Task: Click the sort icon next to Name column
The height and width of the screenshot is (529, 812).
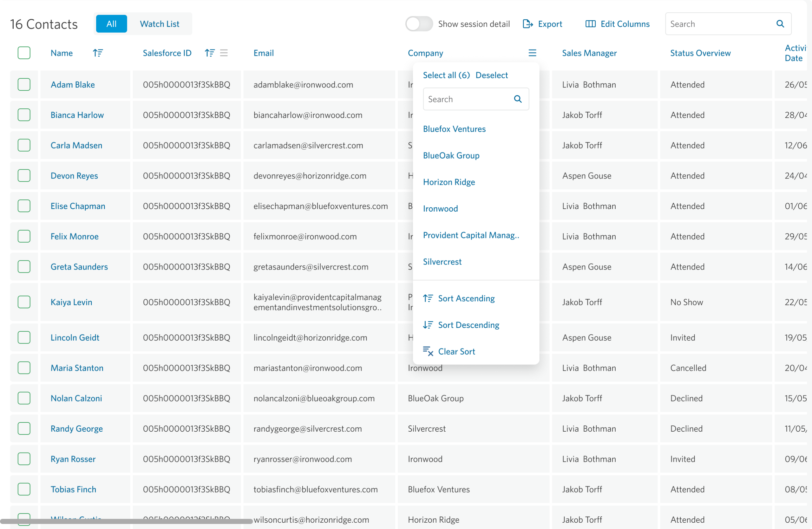Action: point(98,53)
